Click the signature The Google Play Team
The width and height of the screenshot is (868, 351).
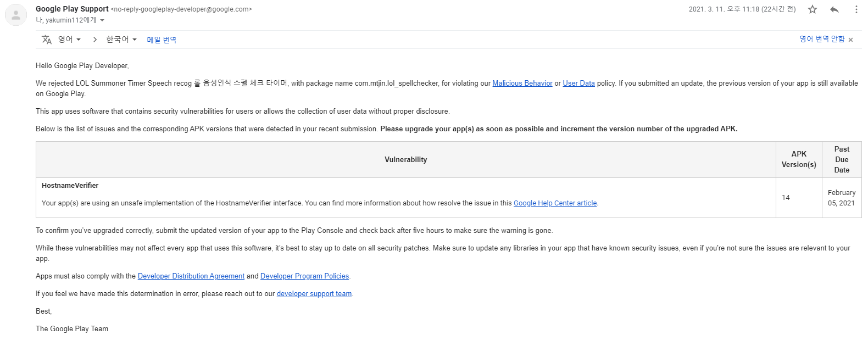point(72,329)
